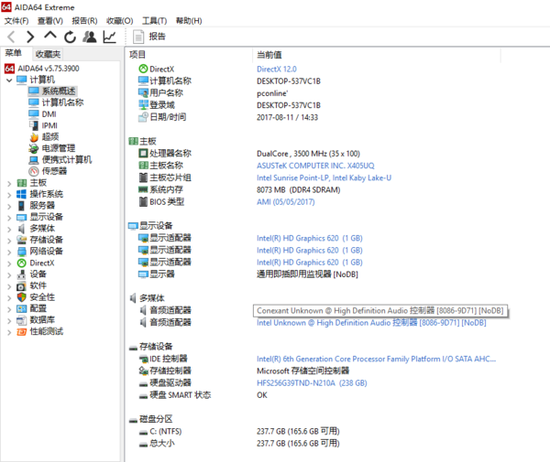Open the ASUSTeK COMPUTER INC. X405UQ link
Viewport: 550px width, 462px height.
tap(315, 166)
